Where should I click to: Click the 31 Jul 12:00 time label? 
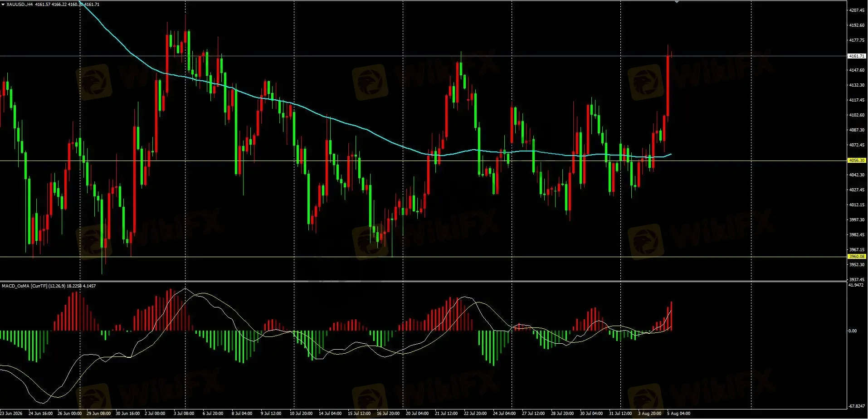pos(621,414)
